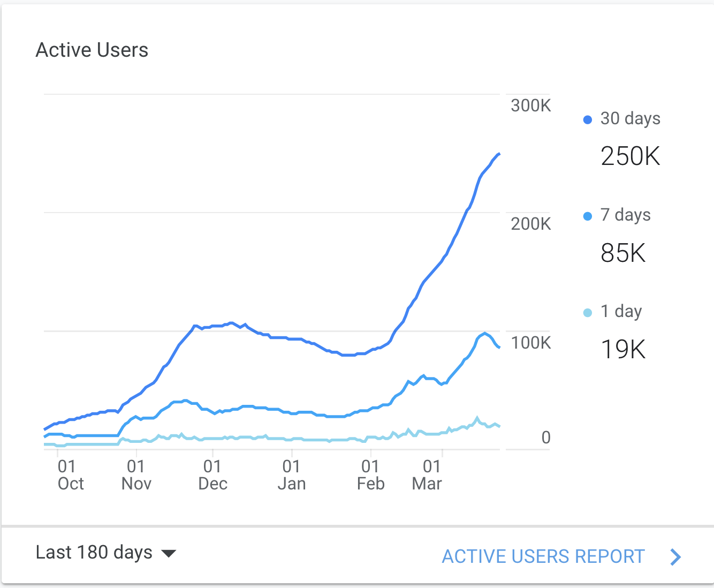Click the 85K active users value
This screenshot has width=714, height=588.
pos(624,253)
